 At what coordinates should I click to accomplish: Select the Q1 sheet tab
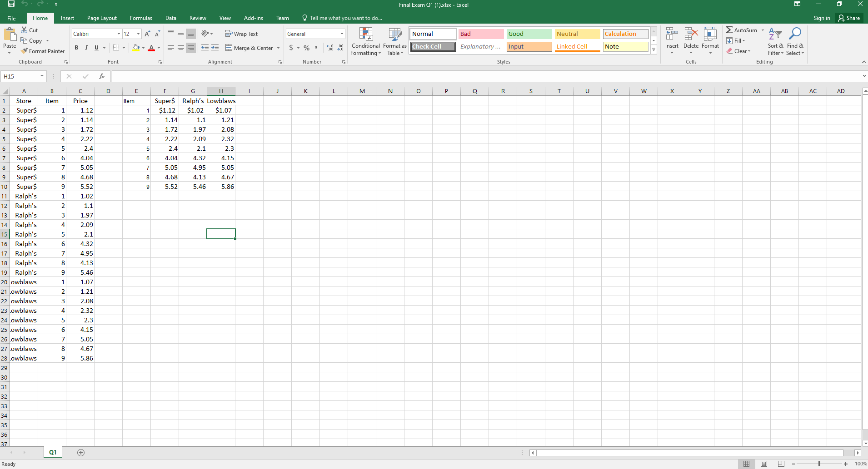53,453
